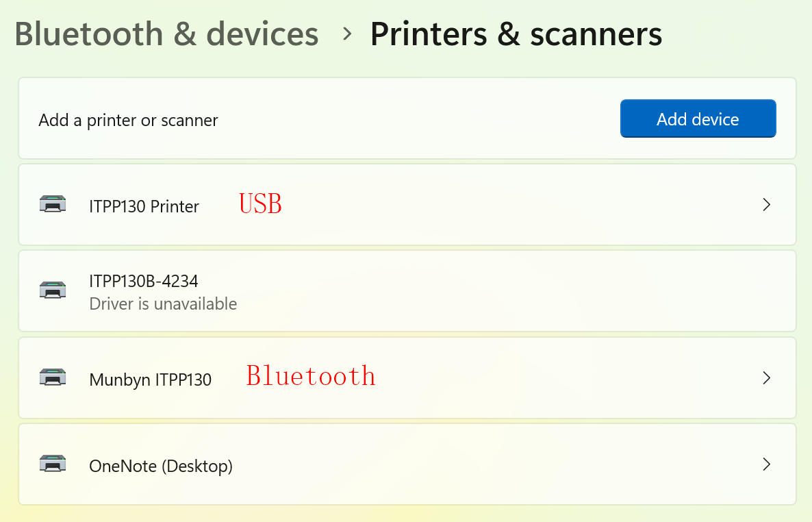The image size is (812, 522).
Task: Navigate back to Bluetooth & devices
Action: point(166,33)
